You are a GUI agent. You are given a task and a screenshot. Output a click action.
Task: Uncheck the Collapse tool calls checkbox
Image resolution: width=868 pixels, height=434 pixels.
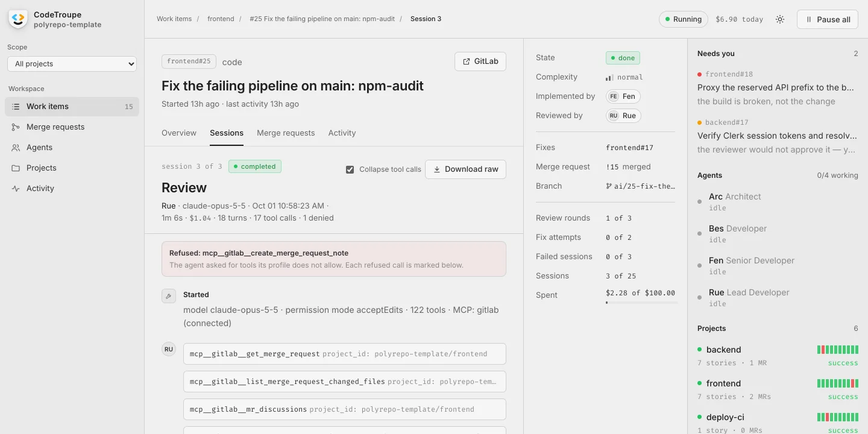coord(350,169)
